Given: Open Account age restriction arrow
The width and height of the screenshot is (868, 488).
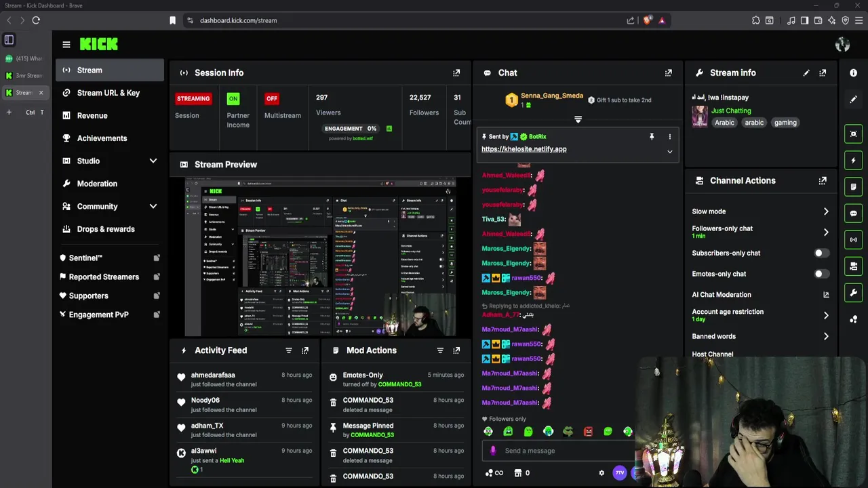Looking at the screenshot, I should pos(826,315).
